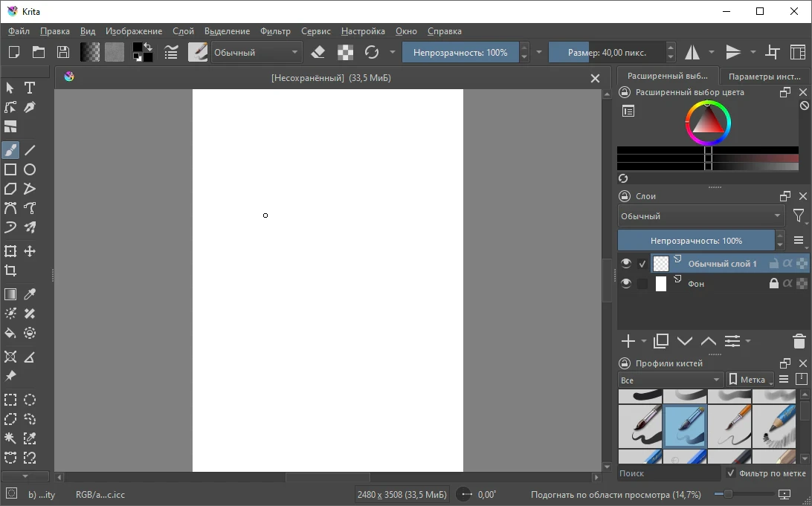
Task: Create a new document from toolbar
Action: click(14, 52)
